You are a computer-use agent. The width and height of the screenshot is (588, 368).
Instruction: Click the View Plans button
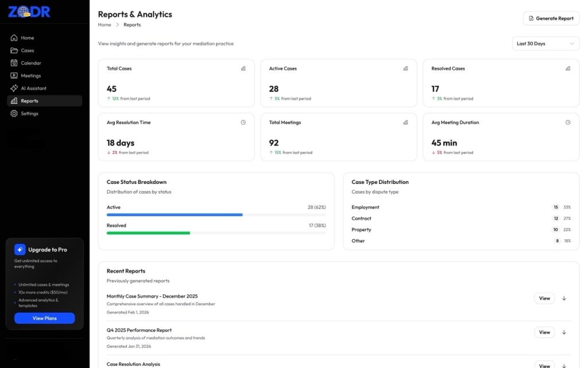click(x=44, y=318)
